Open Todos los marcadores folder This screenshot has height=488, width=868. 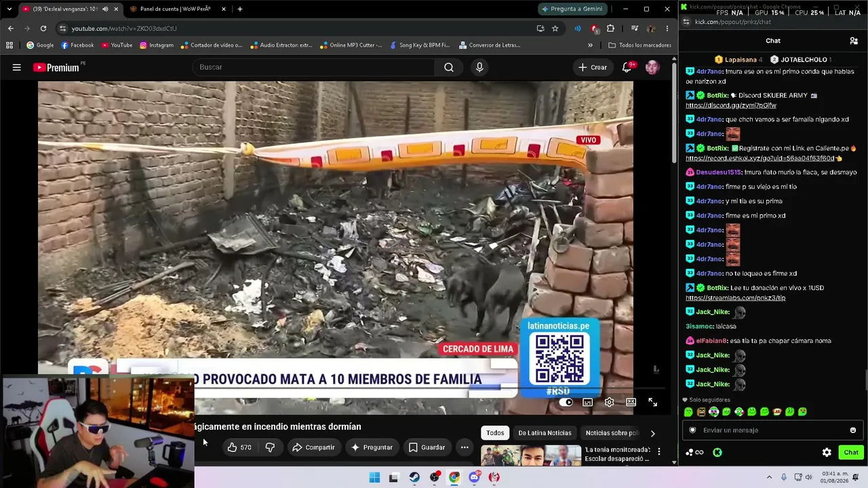[640, 45]
